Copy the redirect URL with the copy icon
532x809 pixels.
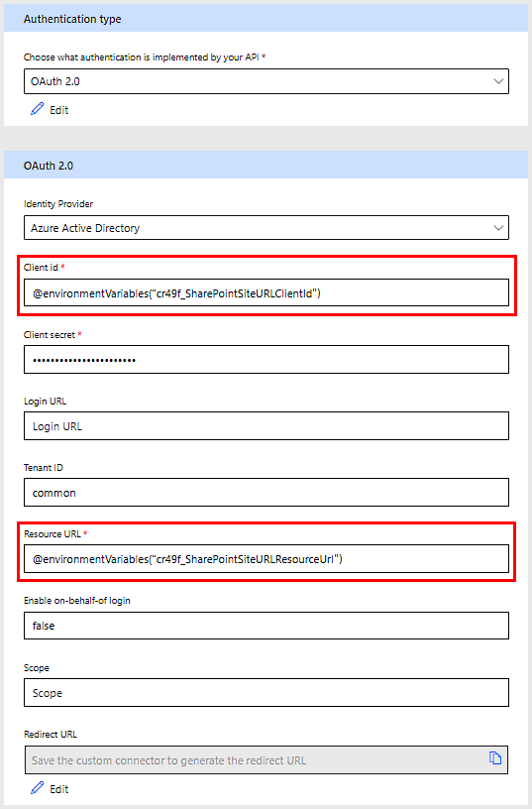(495, 757)
